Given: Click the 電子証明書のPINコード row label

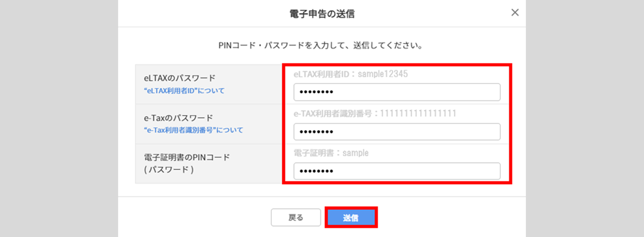Looking at the screenshot, I should pos(187,157).
